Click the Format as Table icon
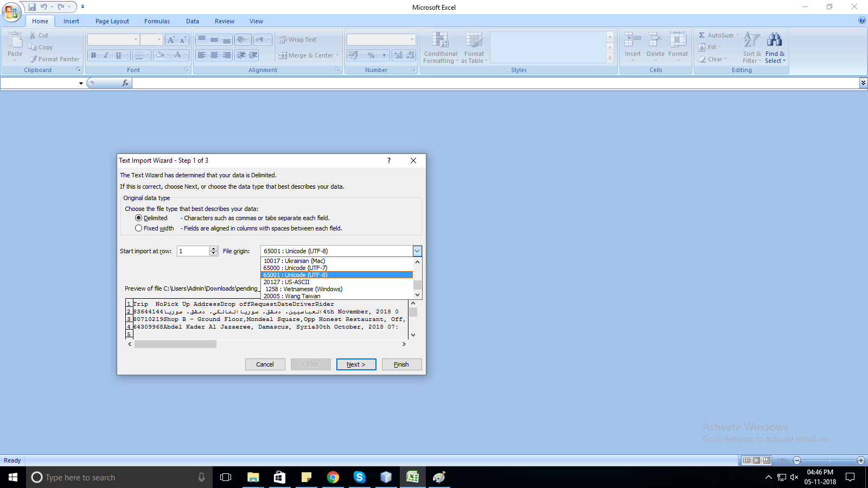Screen dimensions: 868x488 tap(474, 40)
